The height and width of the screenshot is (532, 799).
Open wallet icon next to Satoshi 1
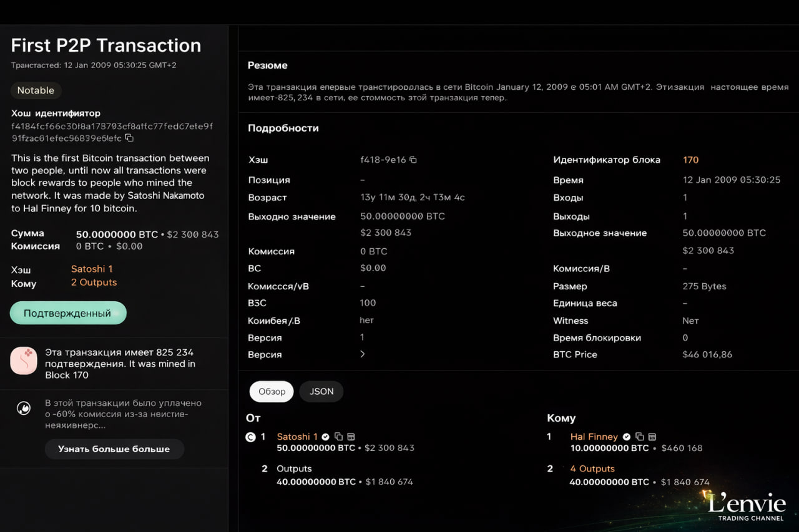pos(351,437)
